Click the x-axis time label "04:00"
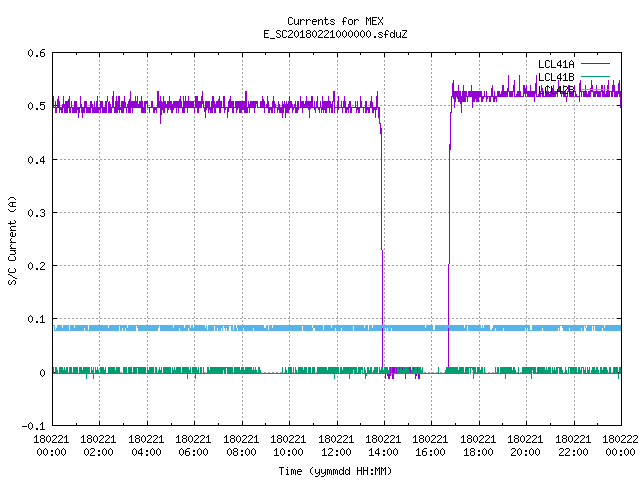 pos(146,452)
